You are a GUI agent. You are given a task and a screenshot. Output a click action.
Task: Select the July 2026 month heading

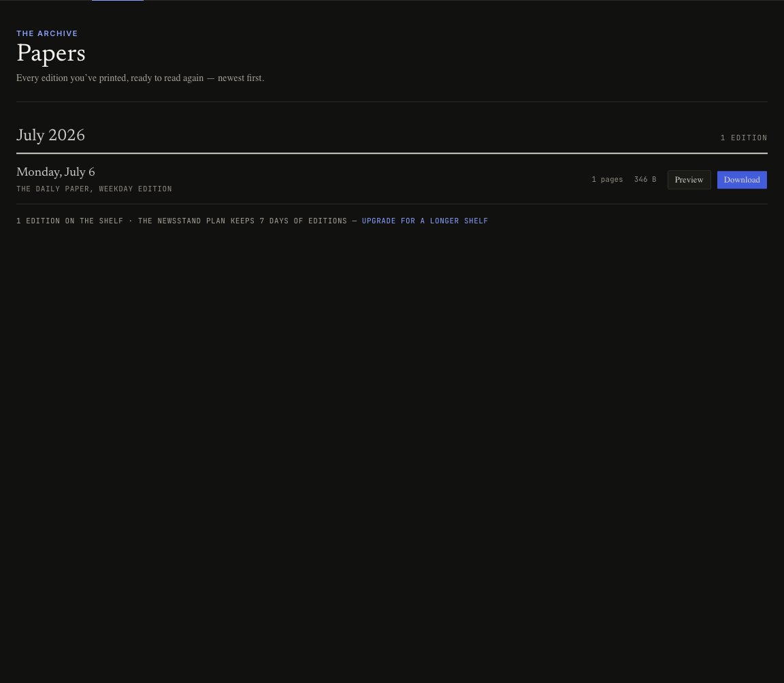tap(50, 135)
